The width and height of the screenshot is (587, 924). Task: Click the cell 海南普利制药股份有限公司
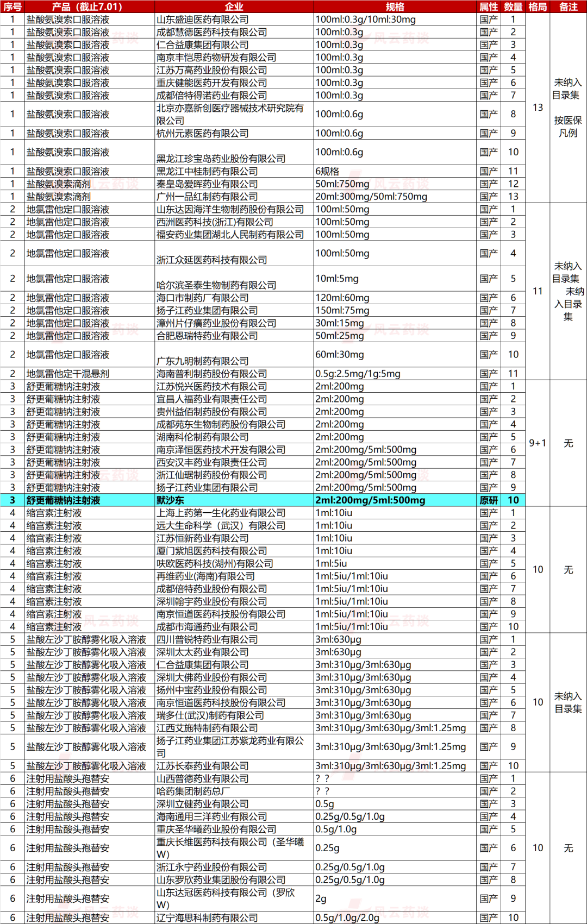click(234, 374)
